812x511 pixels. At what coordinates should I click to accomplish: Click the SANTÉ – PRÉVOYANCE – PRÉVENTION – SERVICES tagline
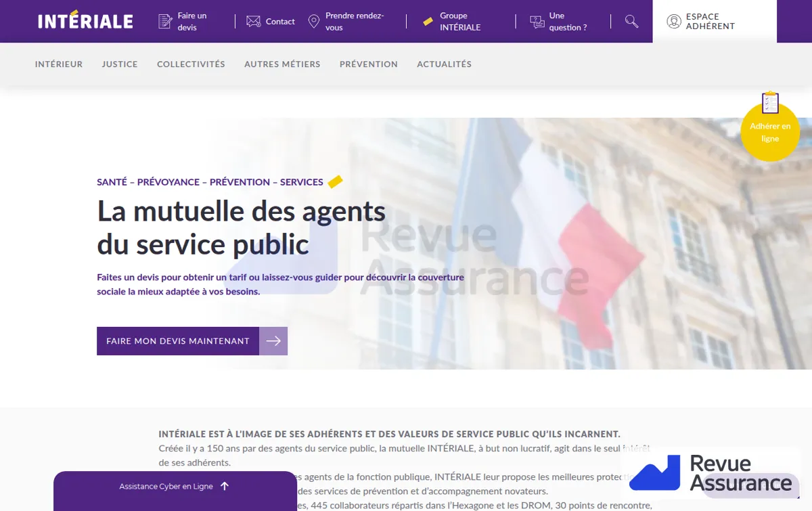click(x=210, y=182)
